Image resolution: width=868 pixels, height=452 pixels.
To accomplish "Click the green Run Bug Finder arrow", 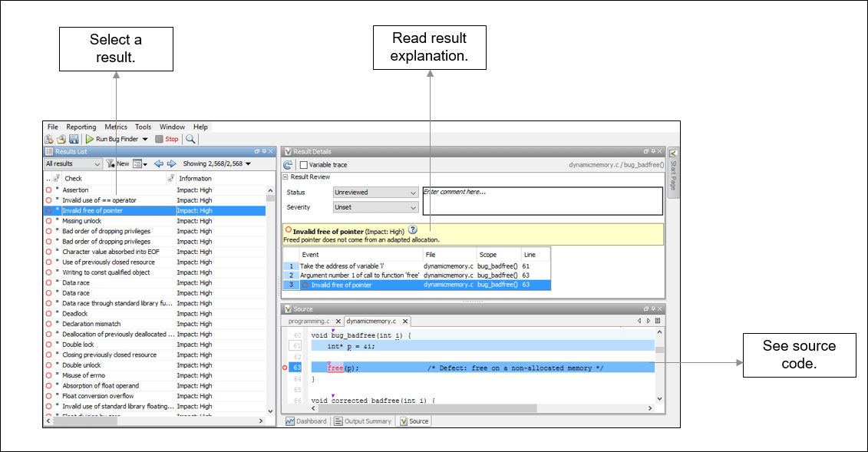I will (90, 140).
